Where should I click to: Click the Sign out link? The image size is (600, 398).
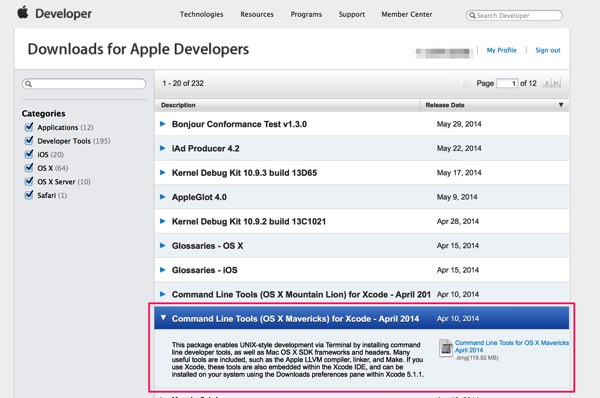pyautogui.click(x=548, y=50)
